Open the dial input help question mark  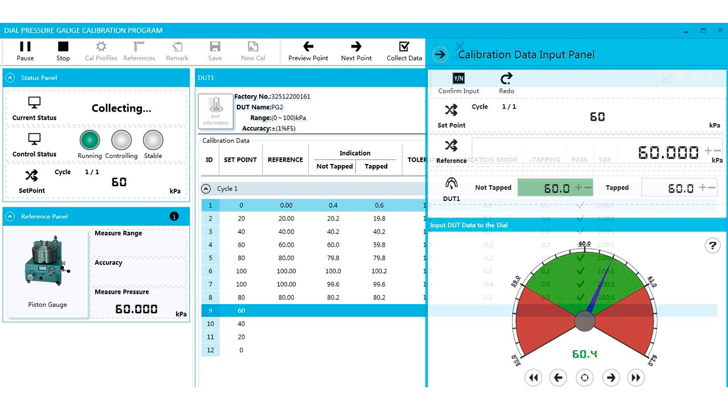pos(712,245)
